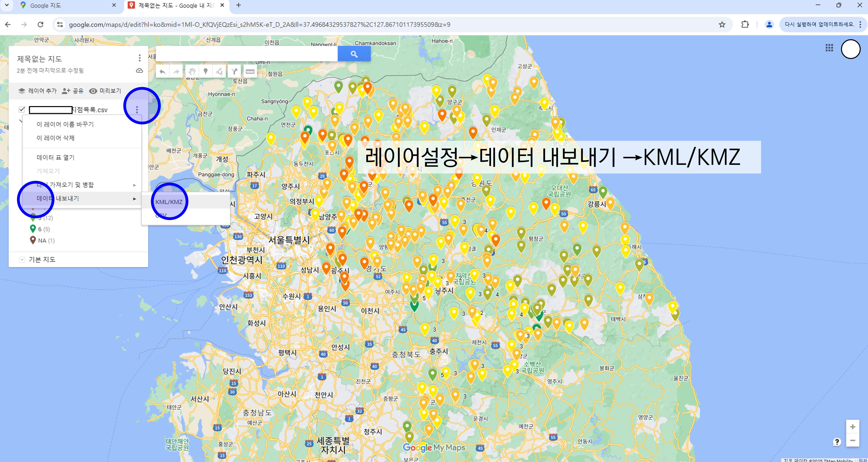Click the blue search magnifier button

click(x=354, y=54)
